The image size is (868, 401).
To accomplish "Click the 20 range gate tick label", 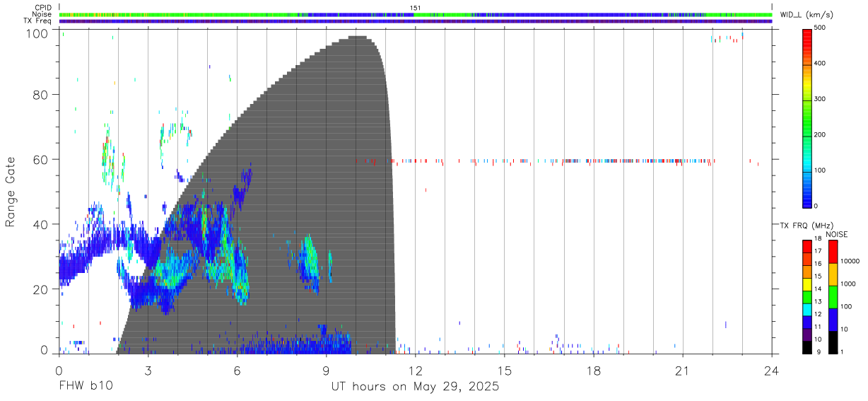I will point(40,289).
